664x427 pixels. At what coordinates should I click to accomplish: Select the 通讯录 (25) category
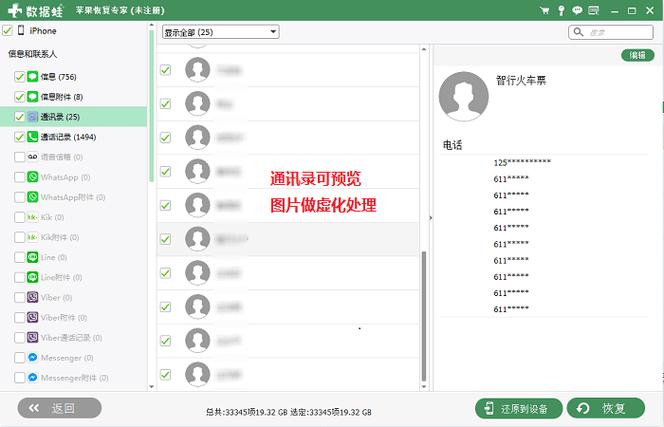point(74,117)
